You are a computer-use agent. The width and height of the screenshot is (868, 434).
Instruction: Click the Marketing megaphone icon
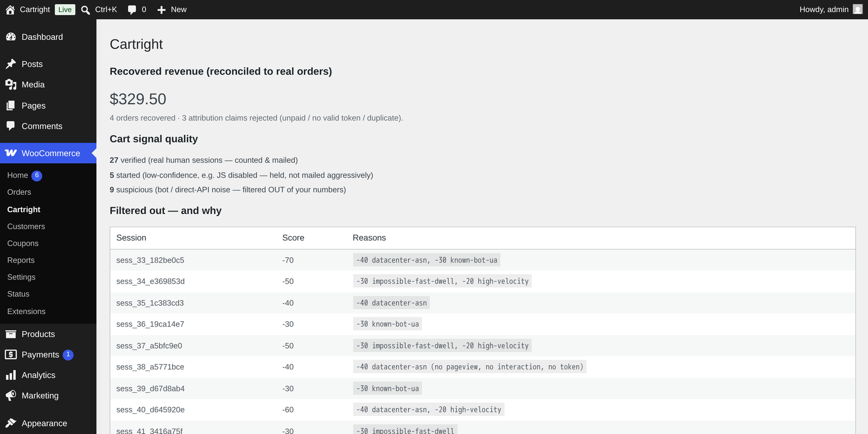[x=11, y=395]
